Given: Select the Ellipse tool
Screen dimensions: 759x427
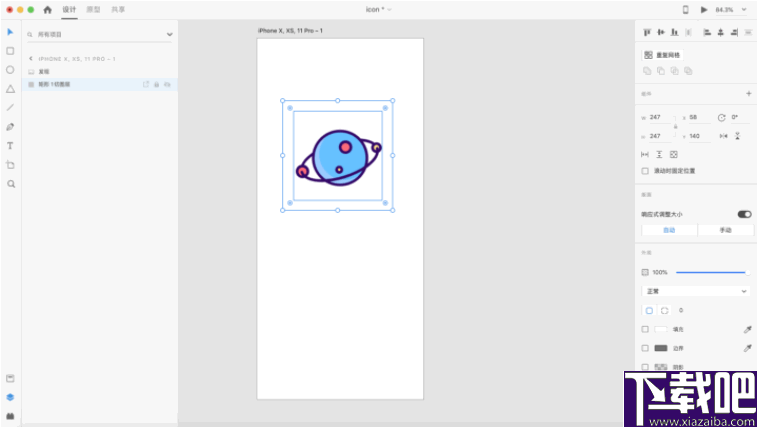Looking at the screenshot, I should click(x=10, y=70).
